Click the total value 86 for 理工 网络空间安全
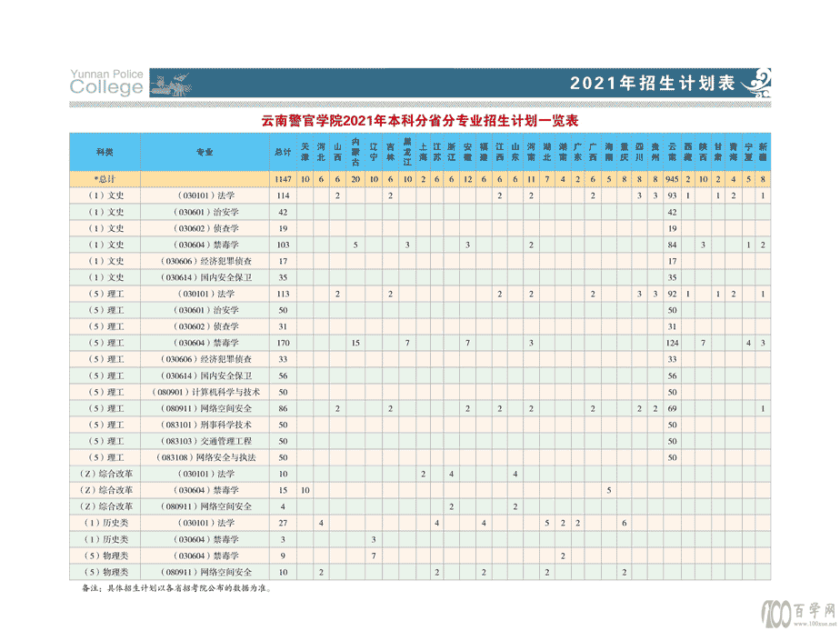Viewport: 840px width, 631px height. tap(283, 409)
